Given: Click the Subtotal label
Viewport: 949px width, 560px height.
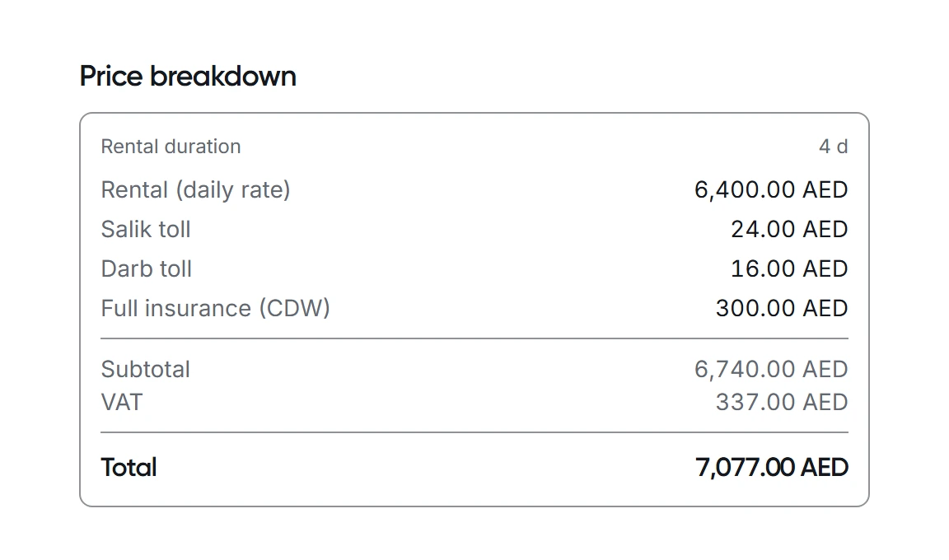Looking at the screenshot, I should (145, 369).
